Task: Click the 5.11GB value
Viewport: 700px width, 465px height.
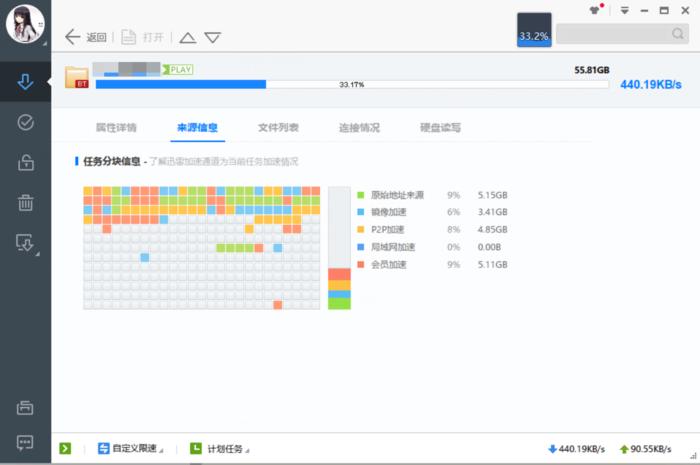Action: click(x=492, y=264)
